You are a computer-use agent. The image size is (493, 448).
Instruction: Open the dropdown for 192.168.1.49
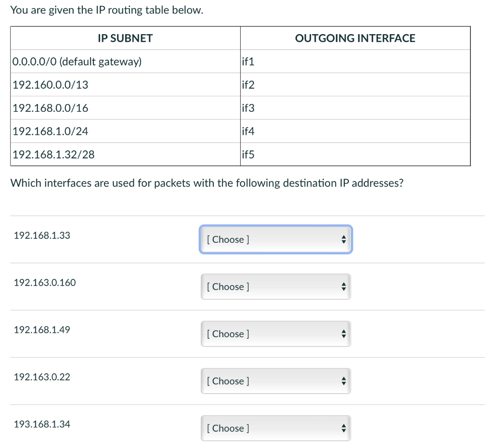[x=275, y=333]
